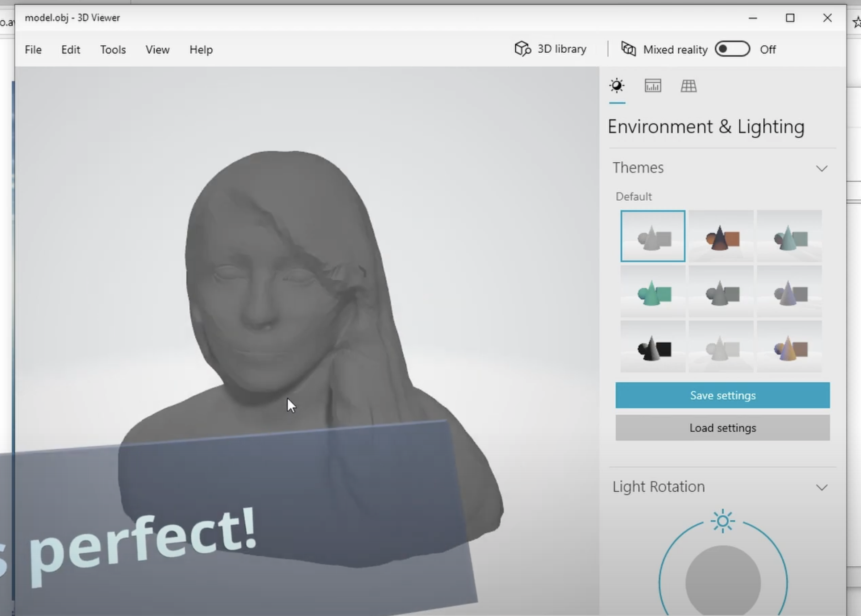Toggle the Mixed reality switch
This screenshot has width=861, height=616.
pyautogui.click(x=732, y=49)
